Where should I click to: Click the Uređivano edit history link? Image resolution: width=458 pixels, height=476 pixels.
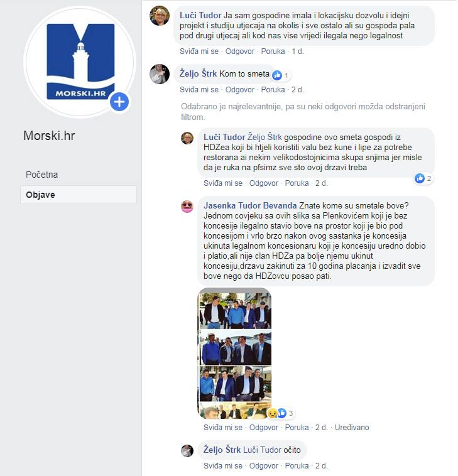pos(352,428)
